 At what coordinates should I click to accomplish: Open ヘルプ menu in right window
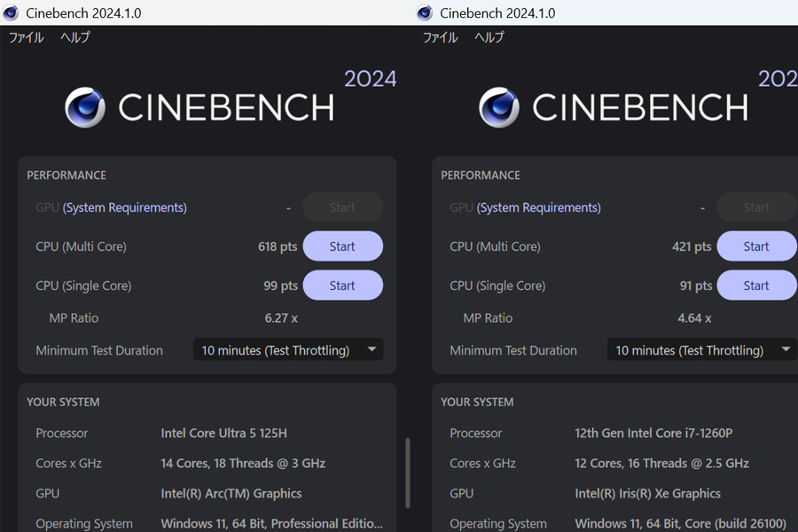(x=489, y=37)
